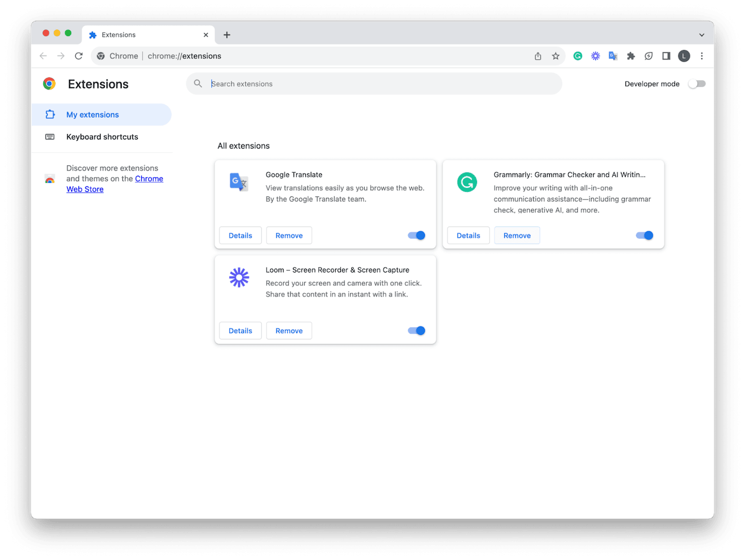Open the Extensions puzzle piece menu

pos(631,56)
